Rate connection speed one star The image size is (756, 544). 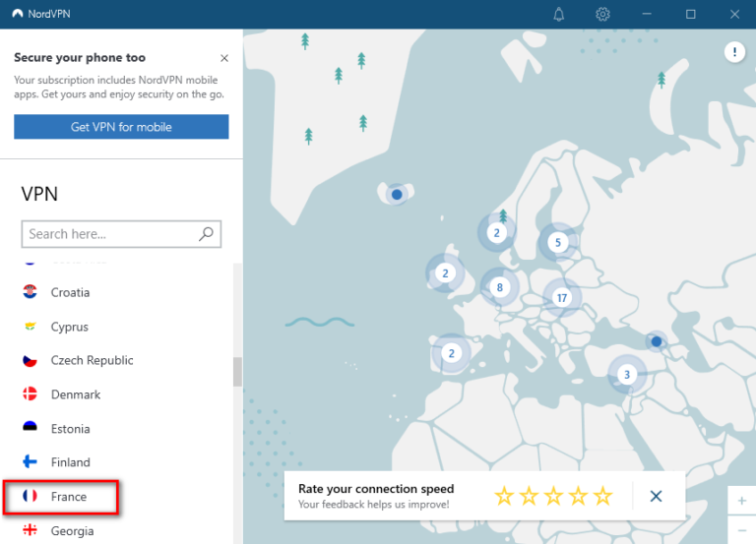click(x=504, y=496)
